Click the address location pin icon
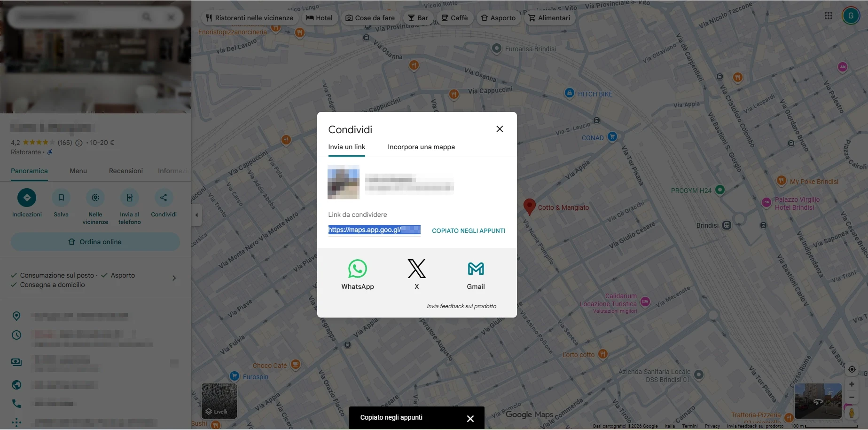The width and height of the screenshot is (868, 430). [16, 316]
